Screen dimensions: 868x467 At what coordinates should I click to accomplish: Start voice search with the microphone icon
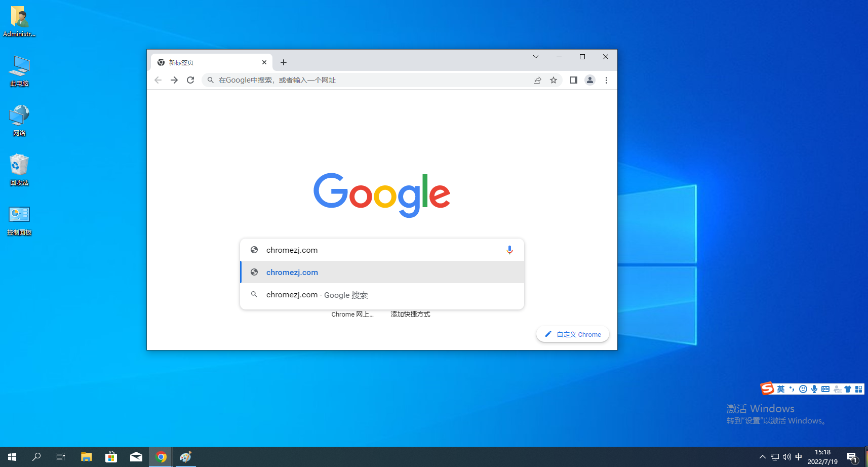[x=509, y=250]
